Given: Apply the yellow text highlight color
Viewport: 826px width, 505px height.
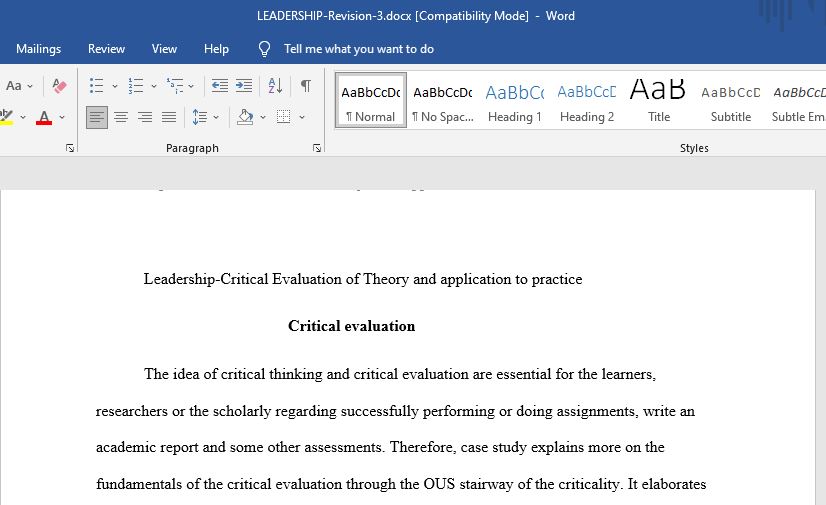Looking at the screenshot, I should (6, 117).
